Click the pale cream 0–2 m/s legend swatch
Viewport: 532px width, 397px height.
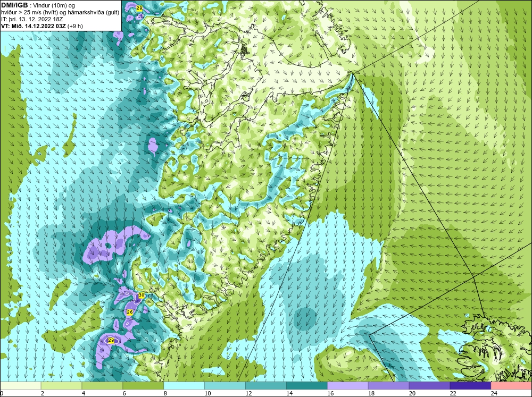click(x=20, y=385)
